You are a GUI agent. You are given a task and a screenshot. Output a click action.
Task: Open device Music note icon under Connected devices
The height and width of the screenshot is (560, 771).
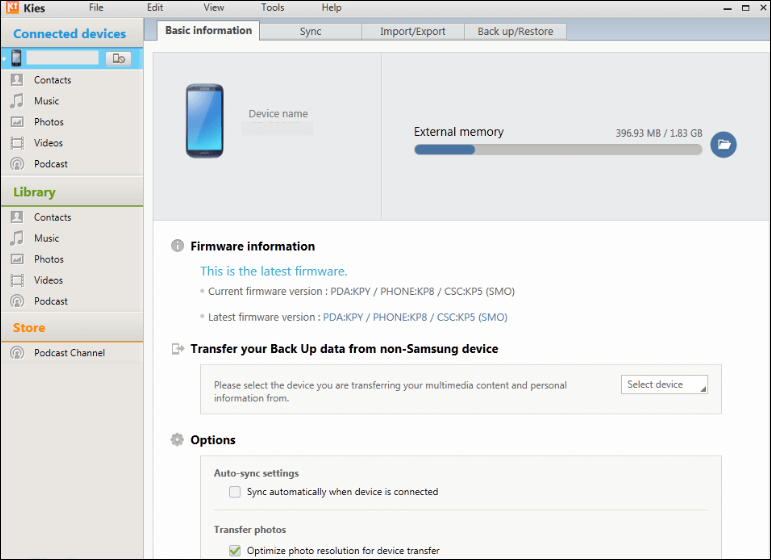pyautogui.click(x=17, y=101)
